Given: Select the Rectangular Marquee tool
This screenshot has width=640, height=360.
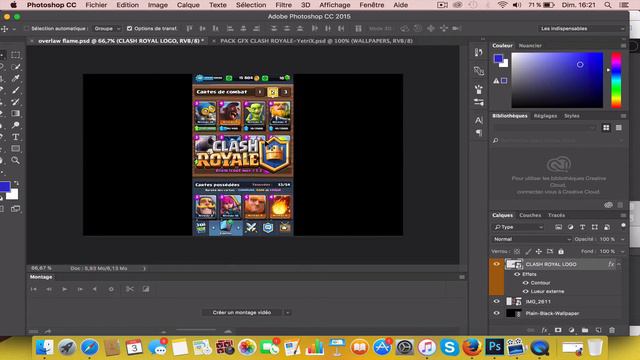Looking at the screenshot, I should (16, 55).
